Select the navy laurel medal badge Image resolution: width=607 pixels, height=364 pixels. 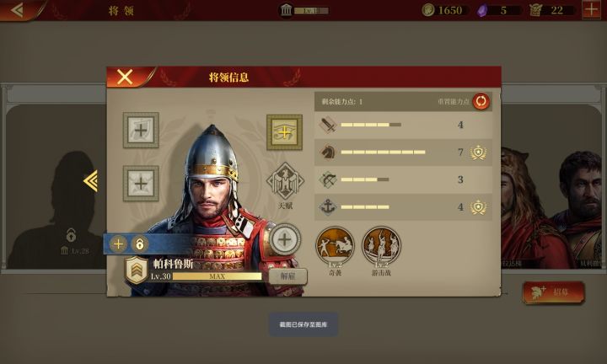click(x=479, y=207)
